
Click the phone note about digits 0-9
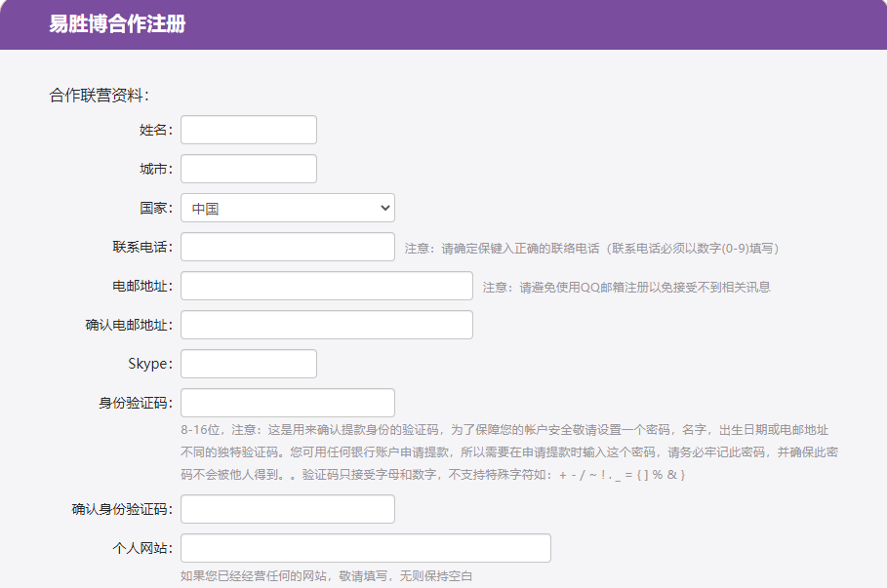tap(591, 249)
